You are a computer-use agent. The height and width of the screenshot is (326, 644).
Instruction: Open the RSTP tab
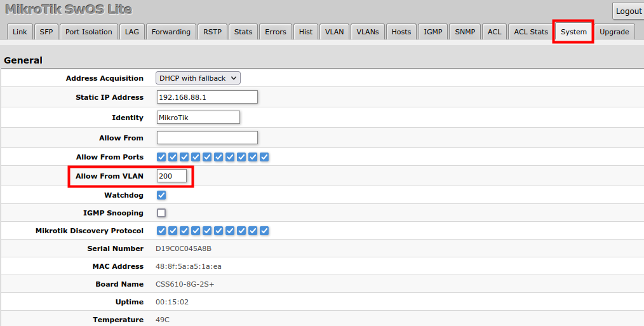click(212, 32)
